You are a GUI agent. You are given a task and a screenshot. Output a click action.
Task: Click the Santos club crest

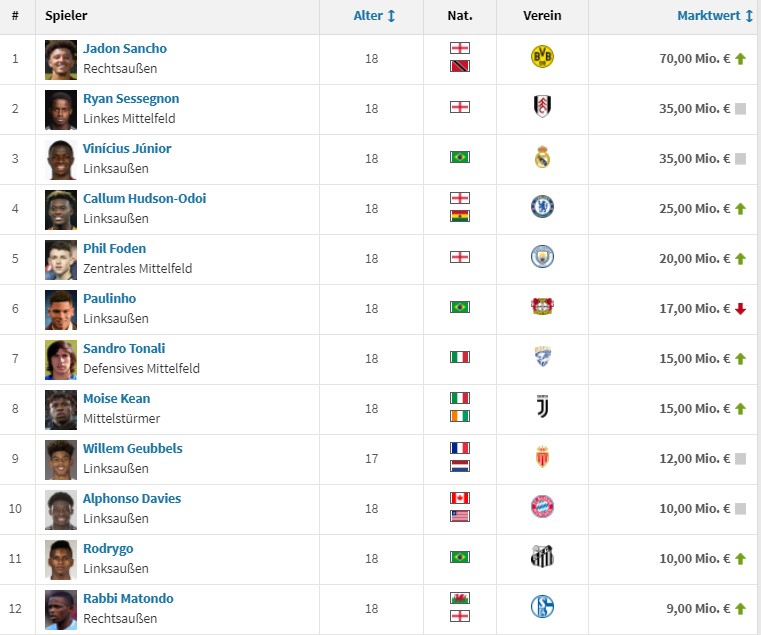(x=542, y=556)
